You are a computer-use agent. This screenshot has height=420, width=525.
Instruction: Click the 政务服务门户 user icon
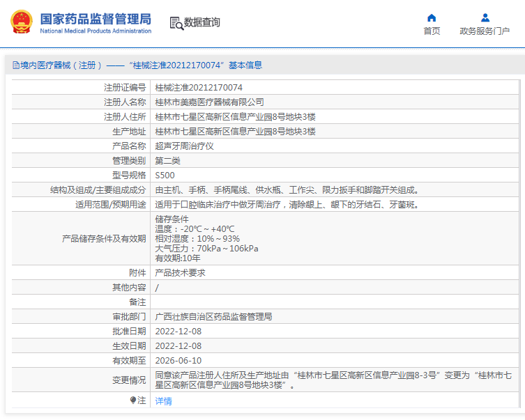click(x=485, y=17)
